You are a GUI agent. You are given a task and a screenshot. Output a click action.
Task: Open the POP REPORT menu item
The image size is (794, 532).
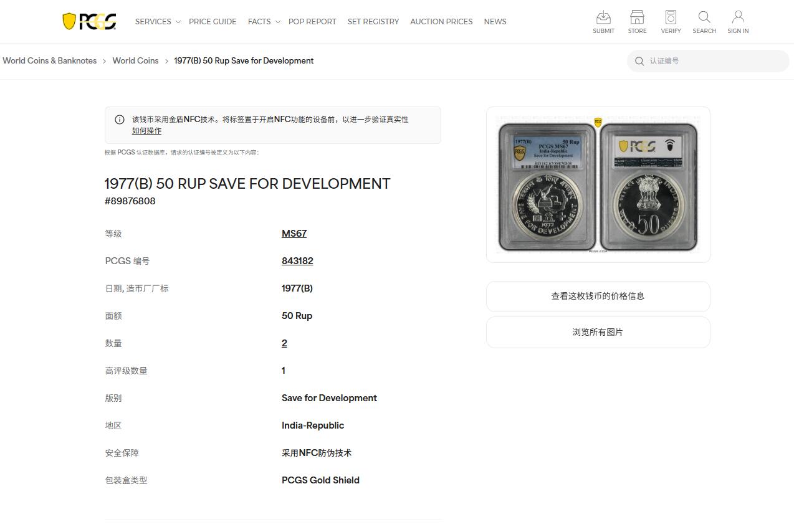pos(312,21)
